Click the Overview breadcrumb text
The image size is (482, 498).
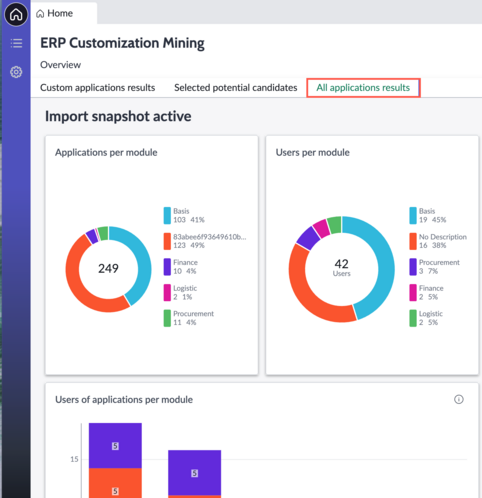click(x=60, y=65)
